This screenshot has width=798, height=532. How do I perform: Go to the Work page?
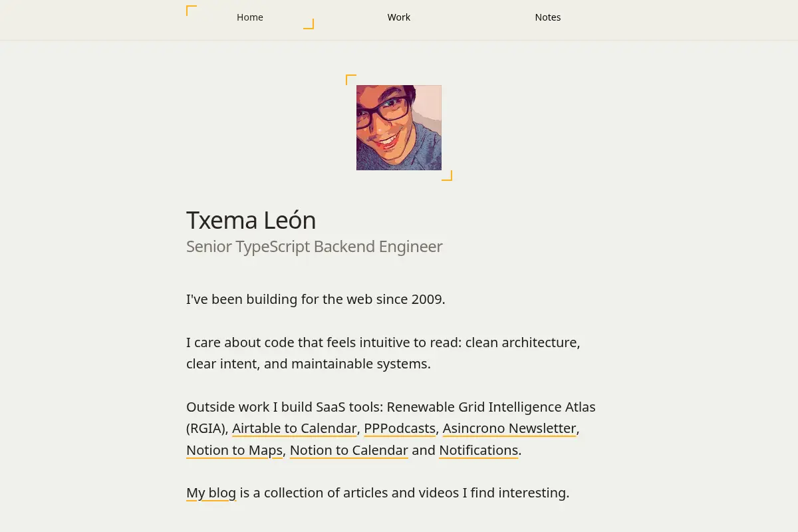tap(399, 17)
